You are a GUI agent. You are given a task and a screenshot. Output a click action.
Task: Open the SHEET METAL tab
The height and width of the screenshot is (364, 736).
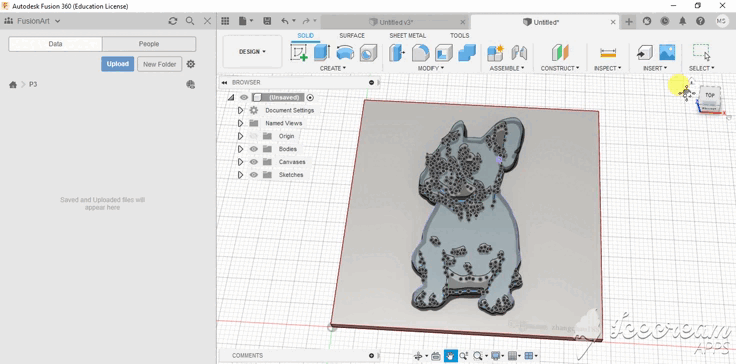(x=407, y=36)
